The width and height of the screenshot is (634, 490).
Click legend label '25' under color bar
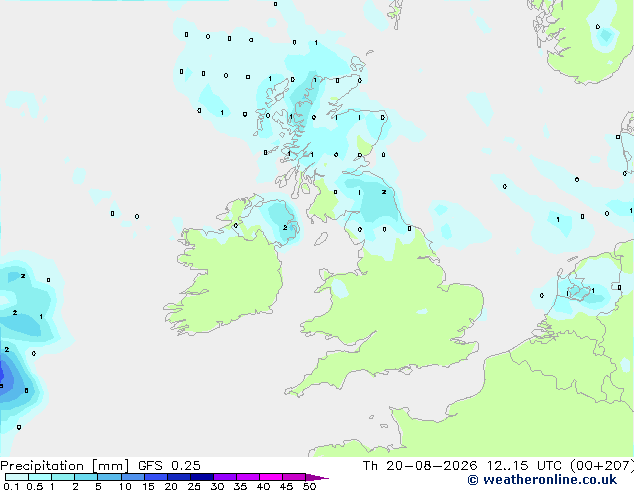click(x=194, y=486)
